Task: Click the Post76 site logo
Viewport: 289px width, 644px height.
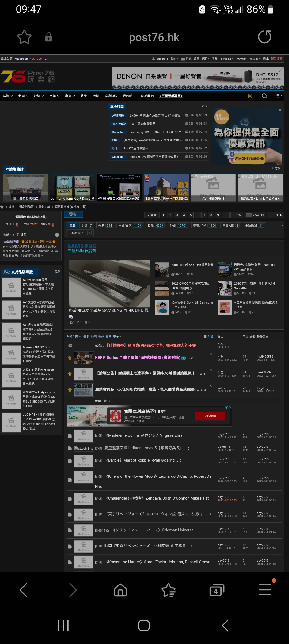Action: coord(28,76)
